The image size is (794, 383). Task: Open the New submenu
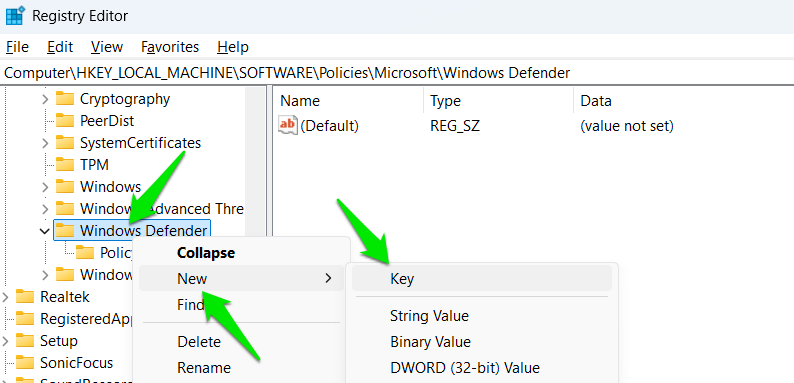pos(243,278)
